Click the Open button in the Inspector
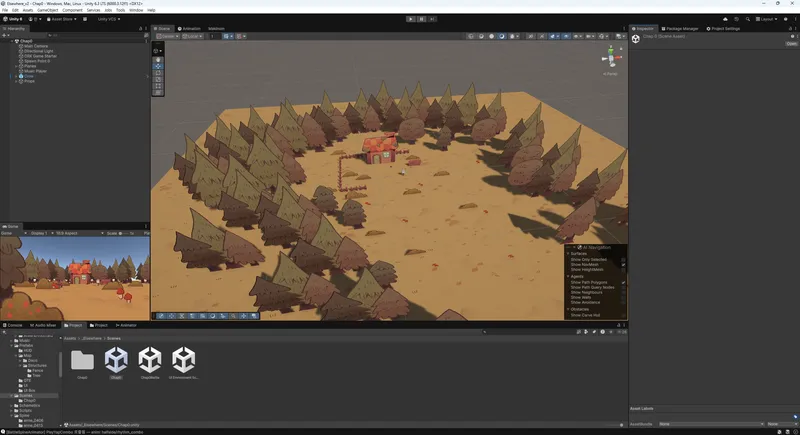The height and width of the screenshot is (435, 800). (791, 43)
